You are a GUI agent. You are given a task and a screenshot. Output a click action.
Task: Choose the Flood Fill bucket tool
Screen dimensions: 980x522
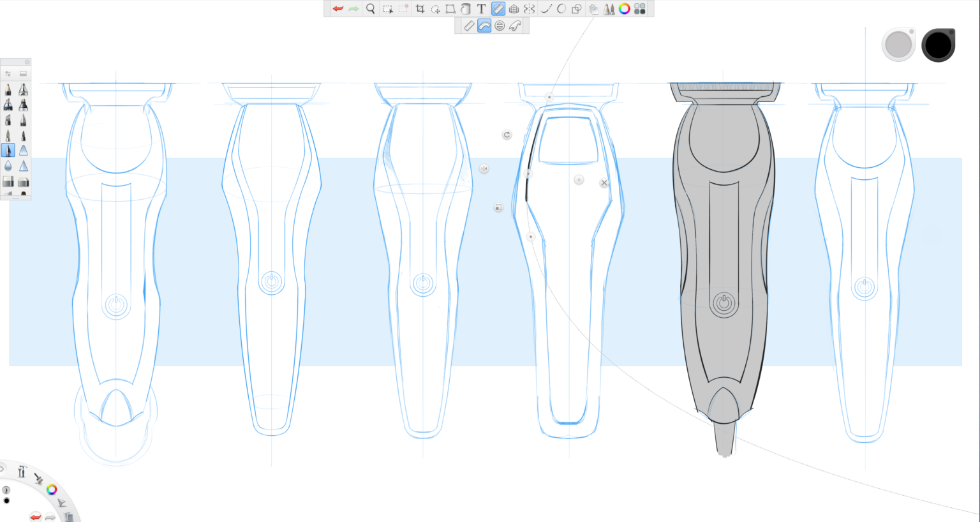[466, 9]
